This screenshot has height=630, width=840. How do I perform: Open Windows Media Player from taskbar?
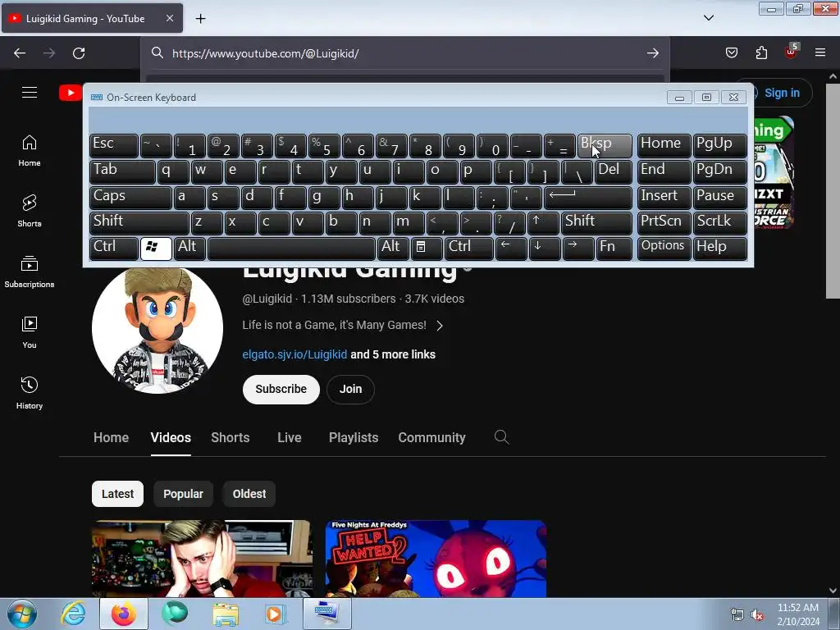pyautogui.click(x=276, y=614)
